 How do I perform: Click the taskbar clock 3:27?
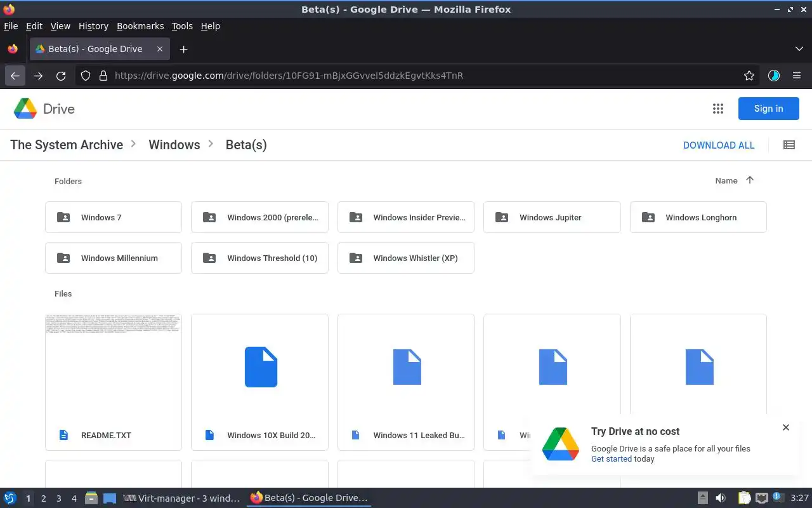pos(799,498)
